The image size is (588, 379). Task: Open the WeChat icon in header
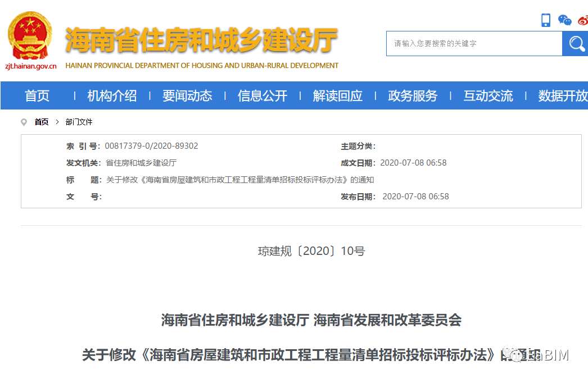point(564,21)
